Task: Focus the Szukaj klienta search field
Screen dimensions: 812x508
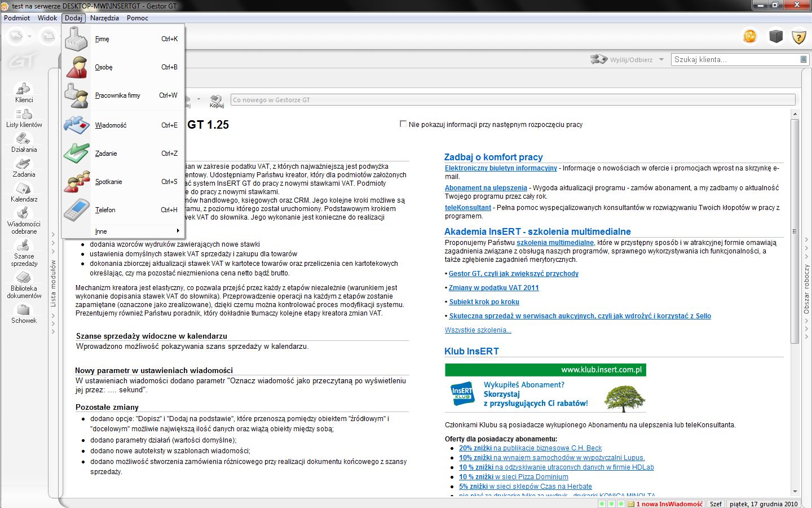Action: (x=735, y=59)
